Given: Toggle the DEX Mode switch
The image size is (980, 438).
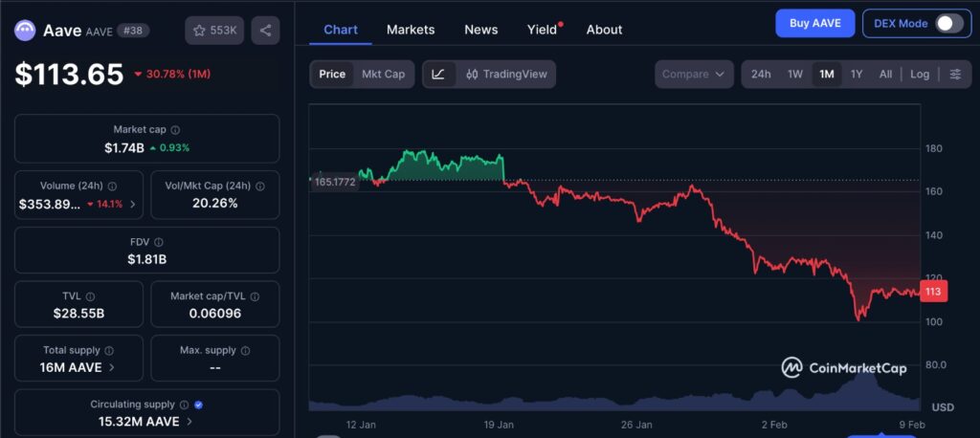Looking at the screenshot, I should (x=949, y=24).
